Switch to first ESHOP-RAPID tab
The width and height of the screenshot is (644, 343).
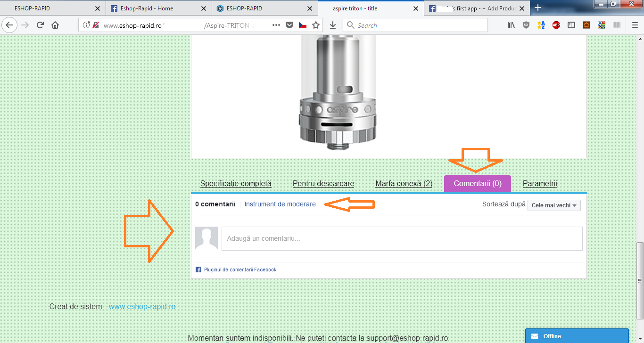click(53, 8)
